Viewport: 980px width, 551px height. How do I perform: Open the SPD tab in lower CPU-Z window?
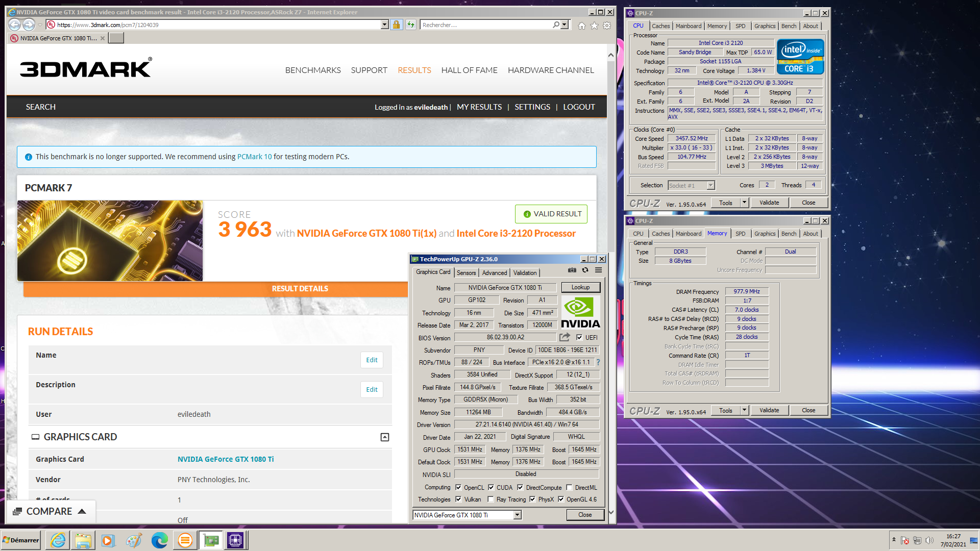[741, 234]
